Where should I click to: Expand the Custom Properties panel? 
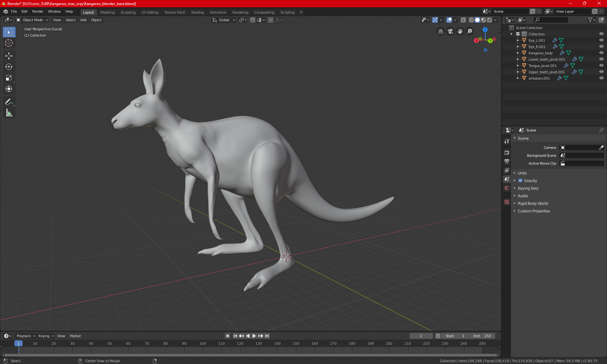pos(534,211)
